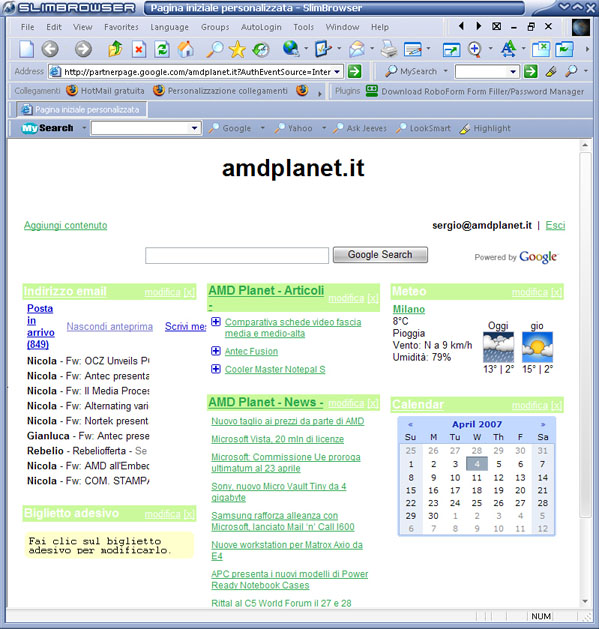Close the Meteo widget with [x]

tap(556, 292)
